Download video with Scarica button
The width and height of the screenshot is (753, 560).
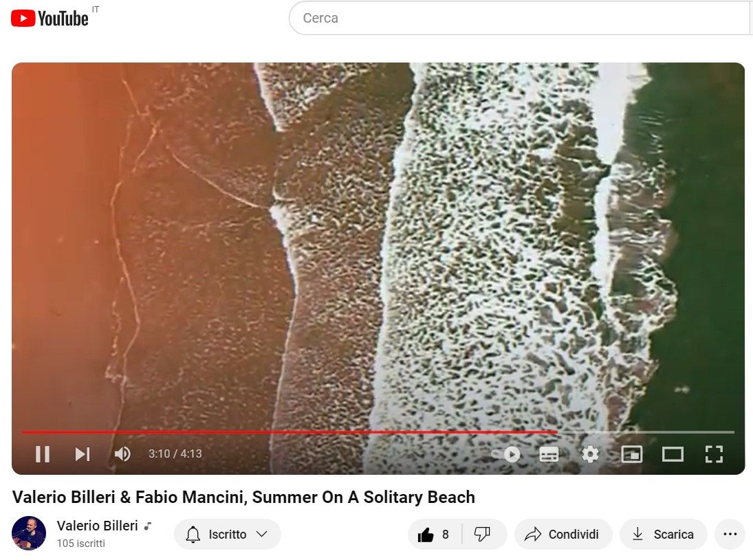tap(663, 534)
